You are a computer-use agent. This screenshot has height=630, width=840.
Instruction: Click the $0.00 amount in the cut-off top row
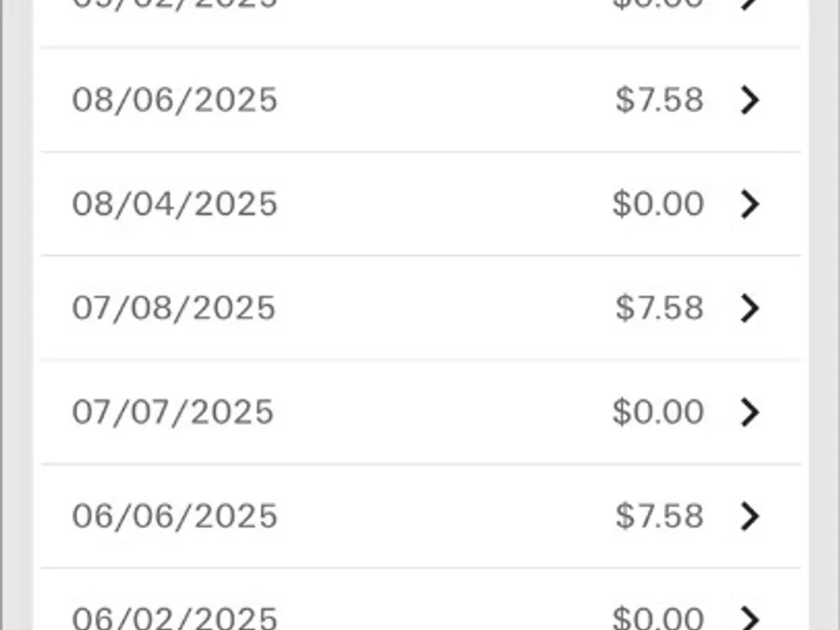(x=658, y=4)
